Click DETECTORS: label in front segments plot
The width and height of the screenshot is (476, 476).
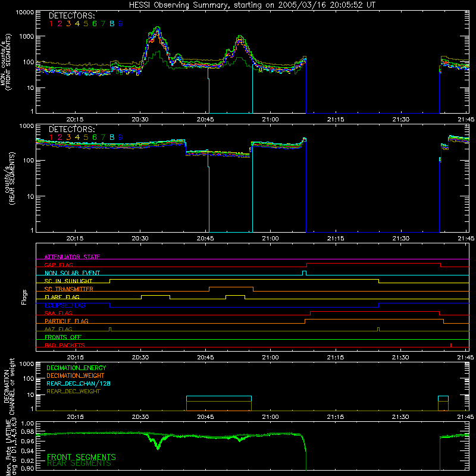[x=72, y=15]
